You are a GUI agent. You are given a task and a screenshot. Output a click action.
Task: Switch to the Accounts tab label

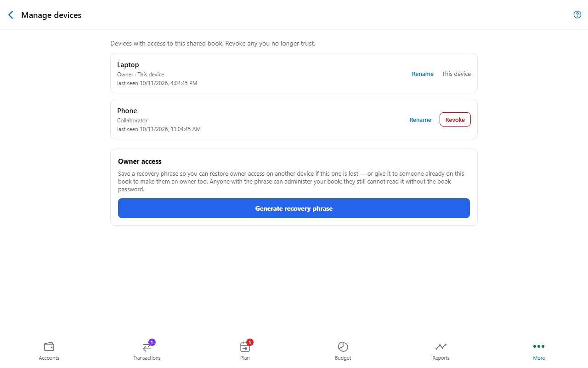coord(49,358)
